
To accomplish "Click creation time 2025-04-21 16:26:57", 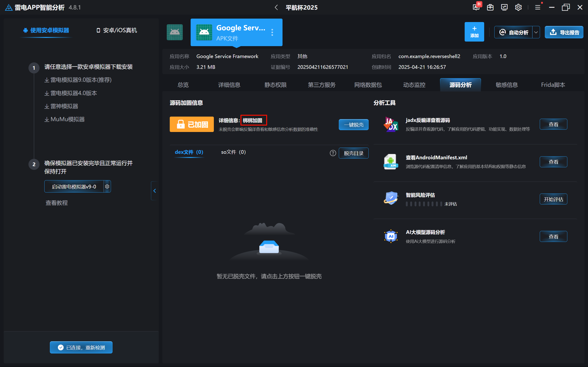I will (422, 67).
